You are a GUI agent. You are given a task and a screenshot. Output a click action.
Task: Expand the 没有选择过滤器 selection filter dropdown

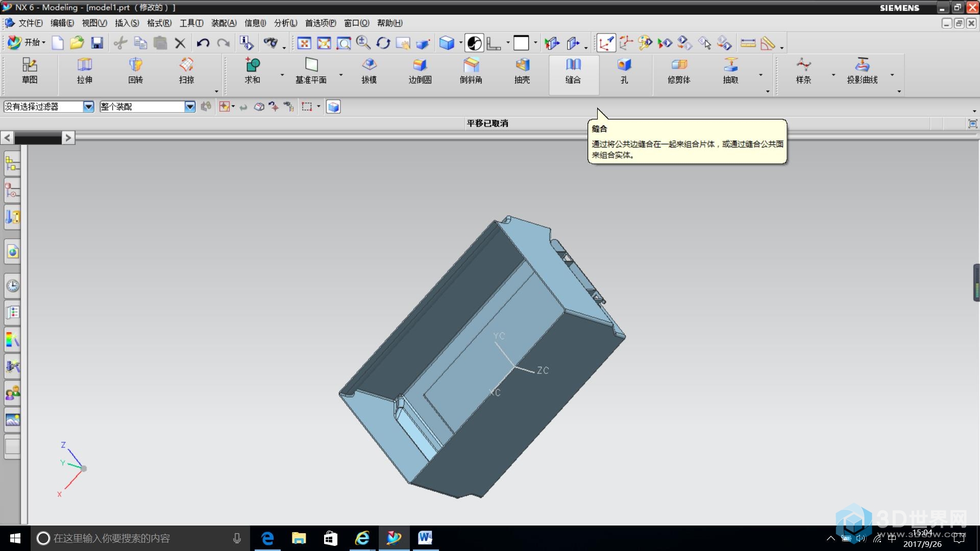[88, 107]
